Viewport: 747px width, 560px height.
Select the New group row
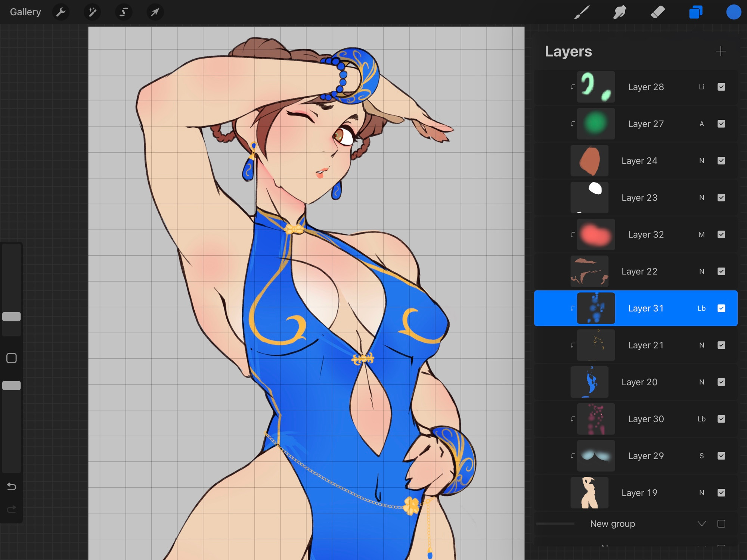(x=636, y=524)
